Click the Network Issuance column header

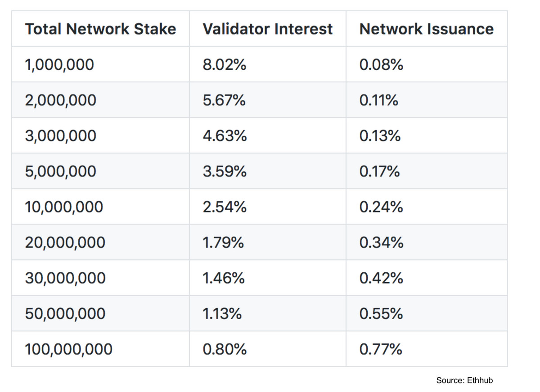[x=427, y=29]
